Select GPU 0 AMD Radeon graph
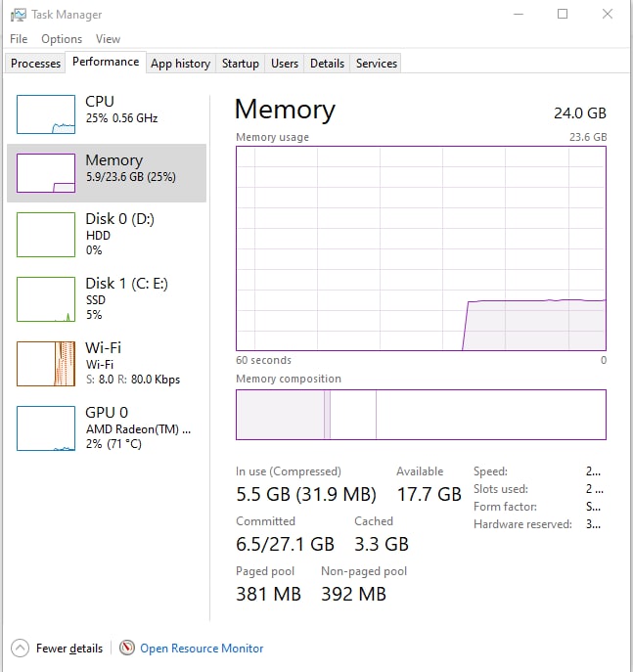Image resolution: width=633 pixels, height=672 pixels. point(46,428)
